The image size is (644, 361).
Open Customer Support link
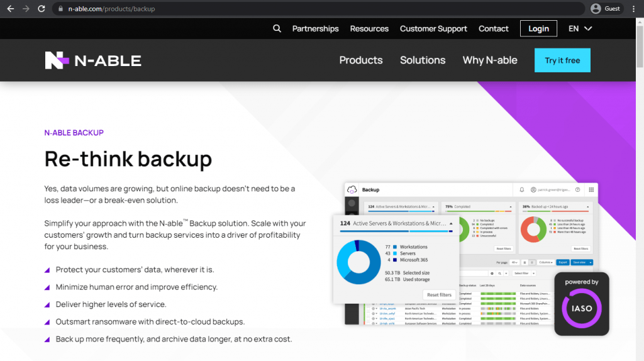(x=433, y=29)
